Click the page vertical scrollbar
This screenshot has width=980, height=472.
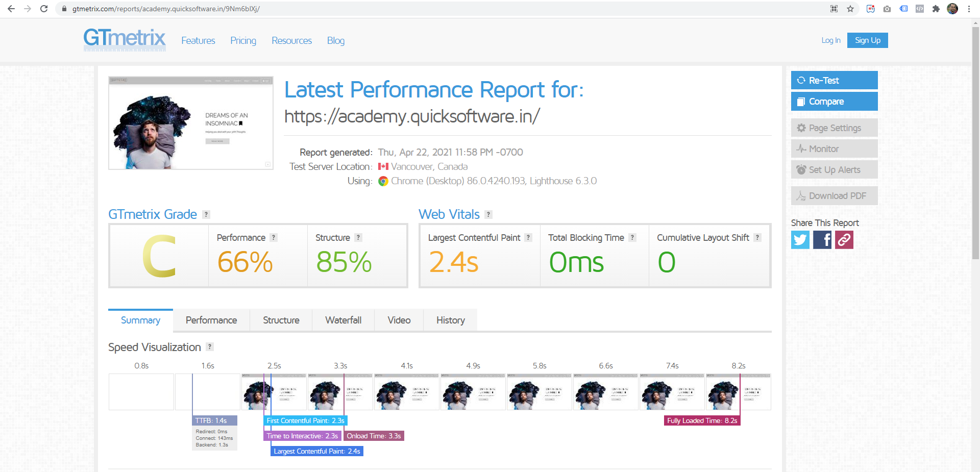point(975,143)
